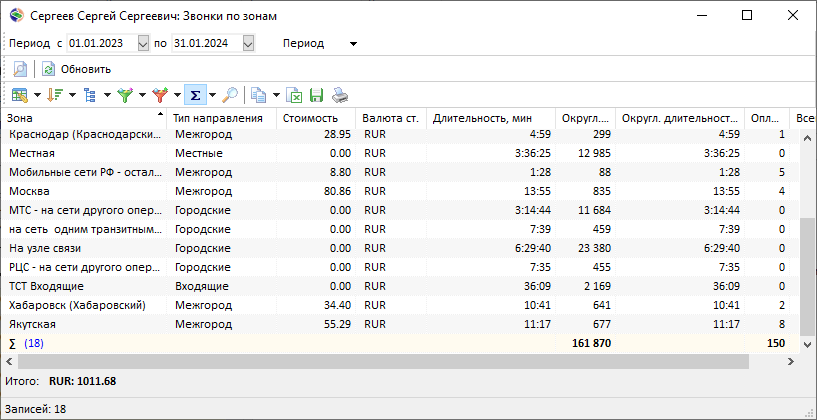Click the printer icon
The image size is (817, 420).
pyautogui.click(x=340, y=95)
